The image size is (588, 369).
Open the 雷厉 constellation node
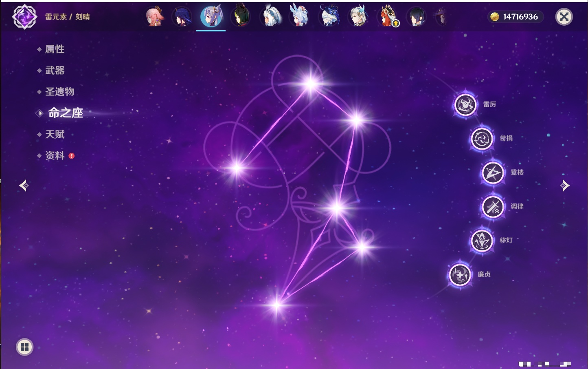[x=465, y=105]
